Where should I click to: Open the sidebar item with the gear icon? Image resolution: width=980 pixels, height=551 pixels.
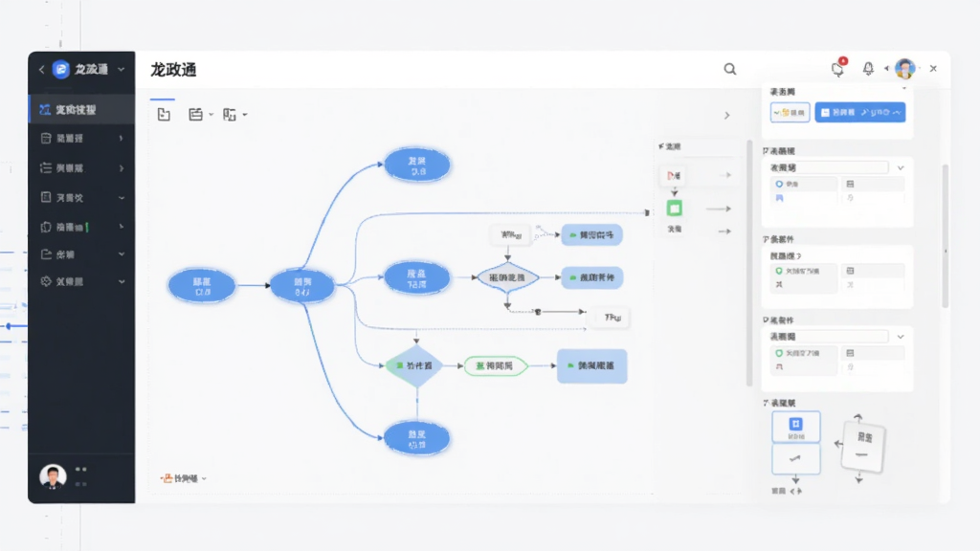click(82, 282)
